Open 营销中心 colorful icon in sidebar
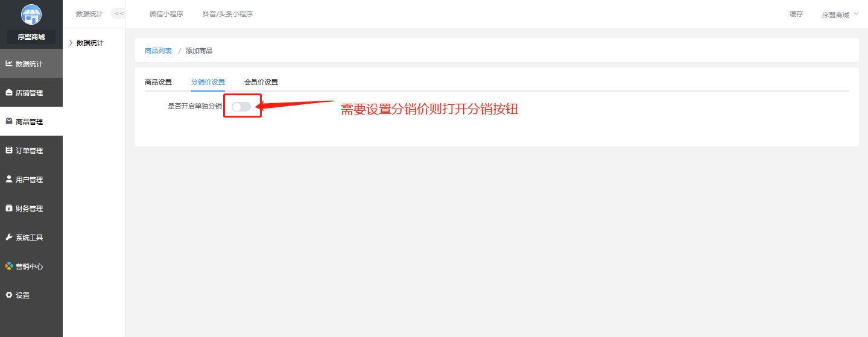Viewport: 868px width, 337px height. pos(9,266)
